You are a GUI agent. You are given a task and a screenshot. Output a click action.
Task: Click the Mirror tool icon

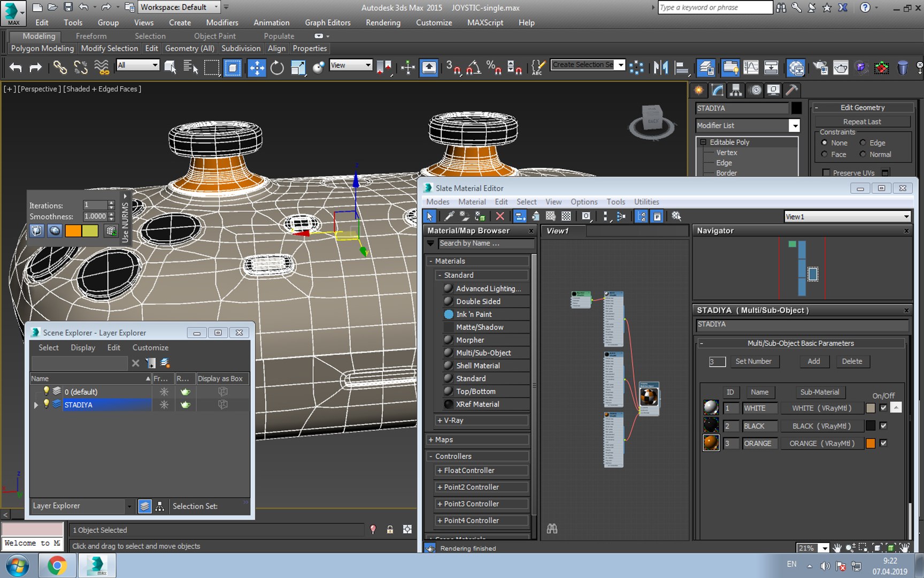pyautogui.click(x=661, y=67)
